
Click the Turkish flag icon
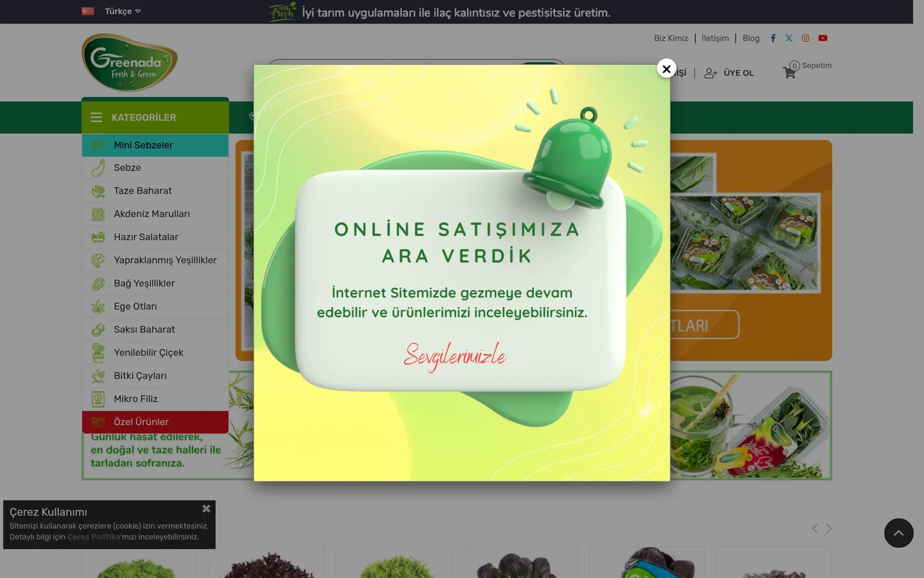pos(88,11)
